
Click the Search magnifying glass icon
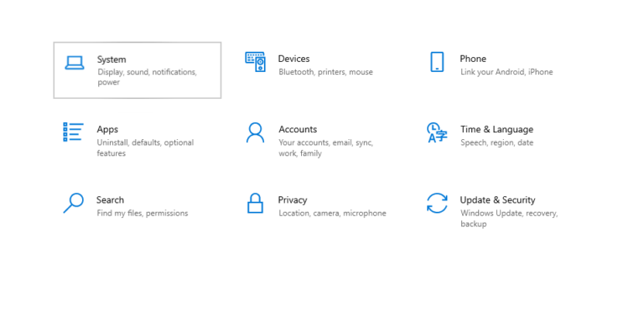point(74,204)
